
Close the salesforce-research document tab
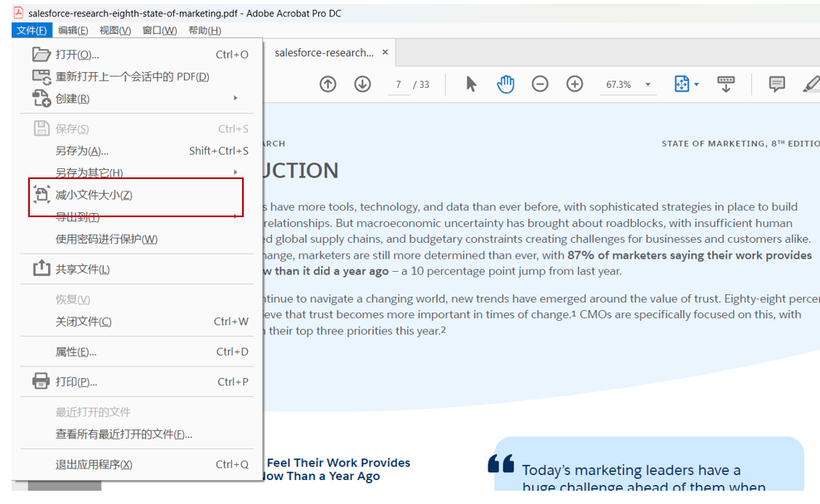(385, 52)
